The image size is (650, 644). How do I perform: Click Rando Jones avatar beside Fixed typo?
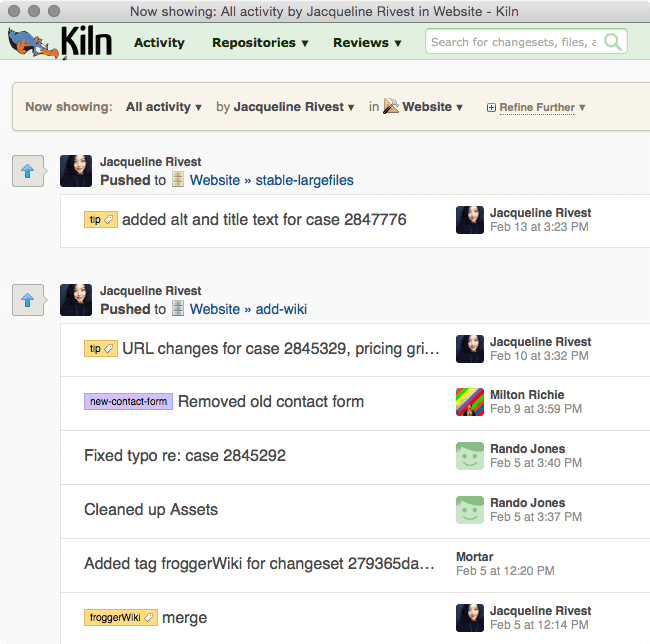click(470, 456)
